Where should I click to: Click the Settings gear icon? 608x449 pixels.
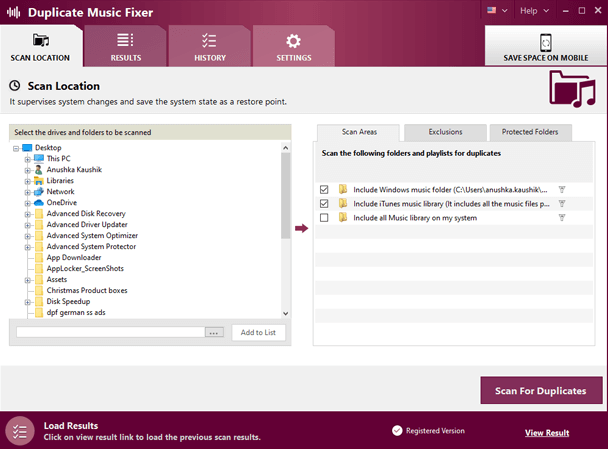click(294, 41)
